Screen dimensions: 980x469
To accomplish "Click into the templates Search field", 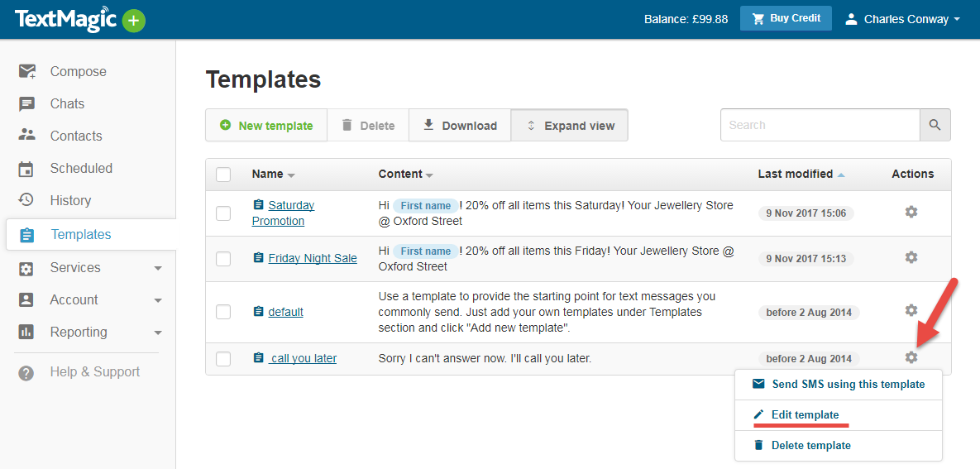I will (820, 125).
